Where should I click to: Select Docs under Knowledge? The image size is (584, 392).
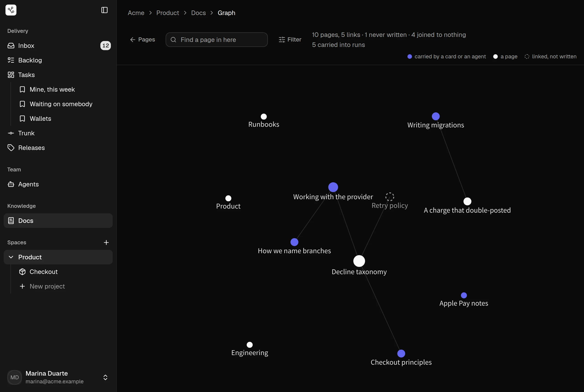coord(58,221)
